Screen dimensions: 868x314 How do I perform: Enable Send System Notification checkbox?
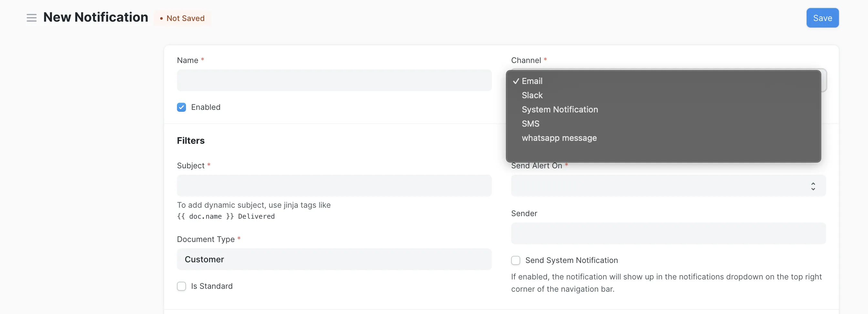(516, 260)
